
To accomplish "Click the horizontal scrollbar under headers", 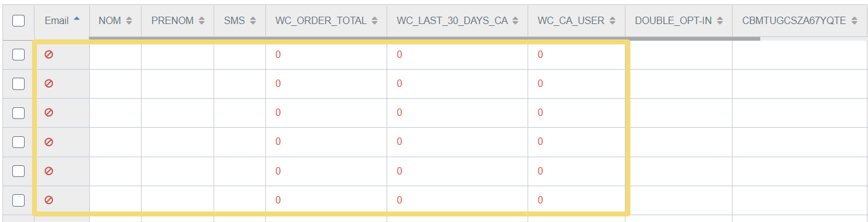I will coord(425,38).
